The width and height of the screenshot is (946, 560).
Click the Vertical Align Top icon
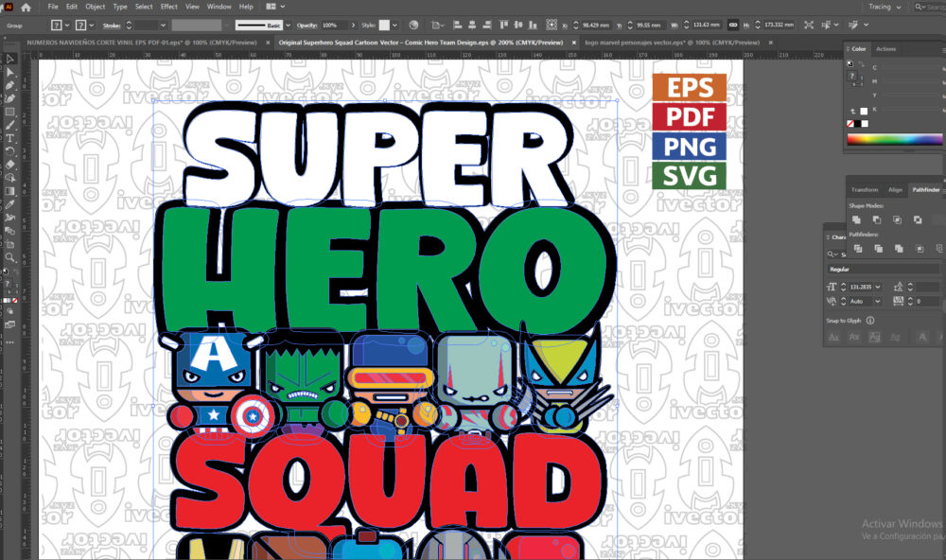click(503, 25)
